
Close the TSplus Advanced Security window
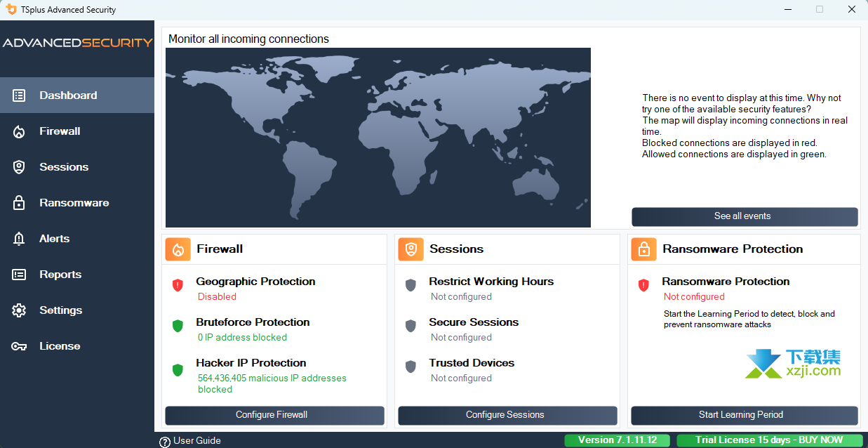pos(851,10)
